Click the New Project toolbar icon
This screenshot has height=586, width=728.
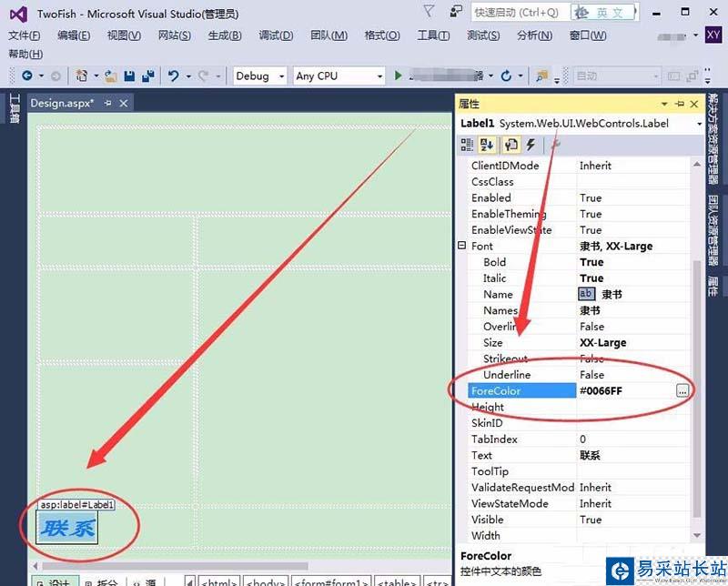[x=82, y=76]
